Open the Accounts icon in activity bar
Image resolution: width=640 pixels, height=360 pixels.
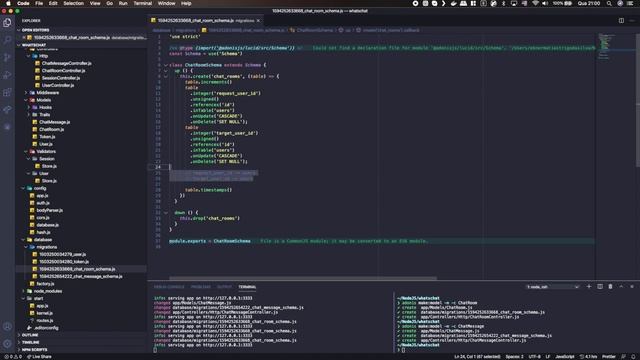7,327
